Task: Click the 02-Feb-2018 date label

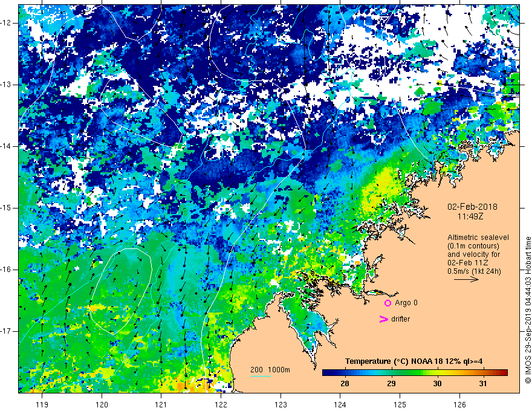Action: pyautogui.click(x=472, y=207)
